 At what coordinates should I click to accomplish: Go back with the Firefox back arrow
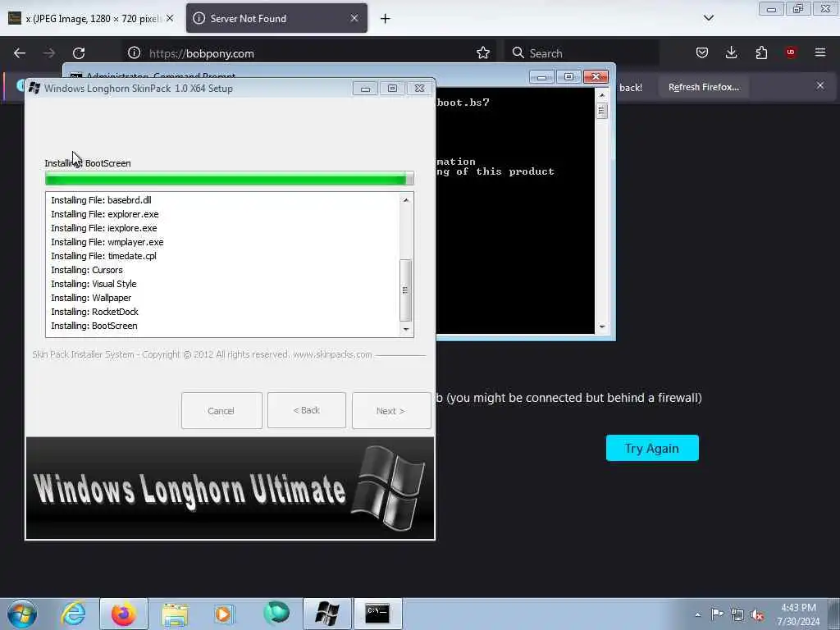(x=20, y=53)
